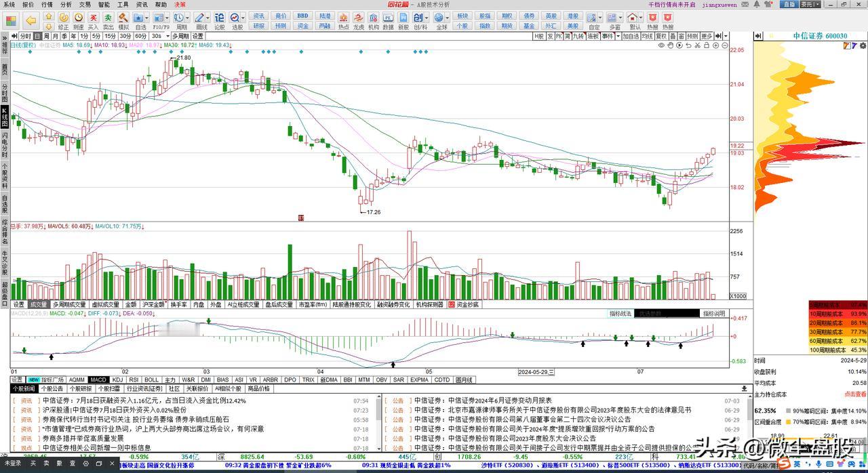
Task: Open the mail envelope icon in title bar
Action: tap(745, 4)
